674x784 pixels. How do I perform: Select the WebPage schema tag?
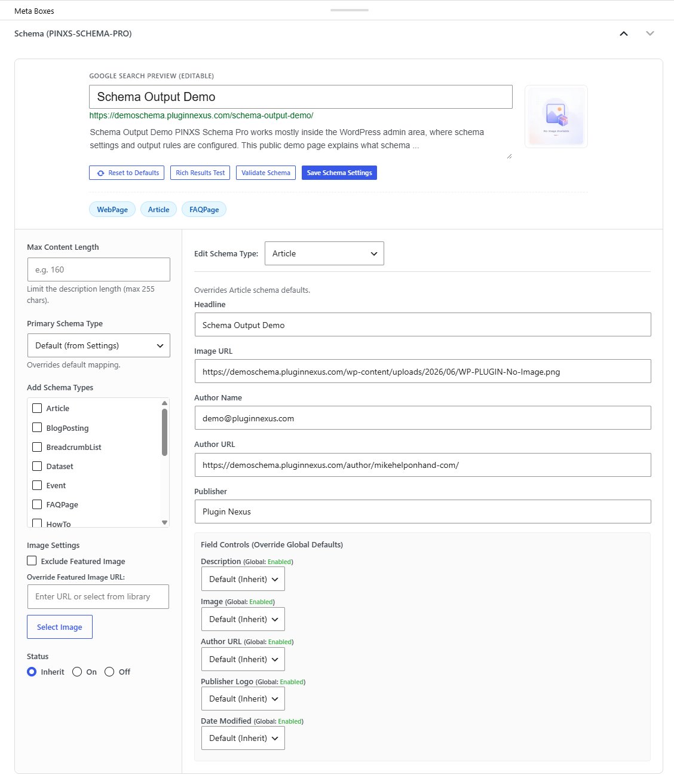pyautogui.click(x=112, y=210)
